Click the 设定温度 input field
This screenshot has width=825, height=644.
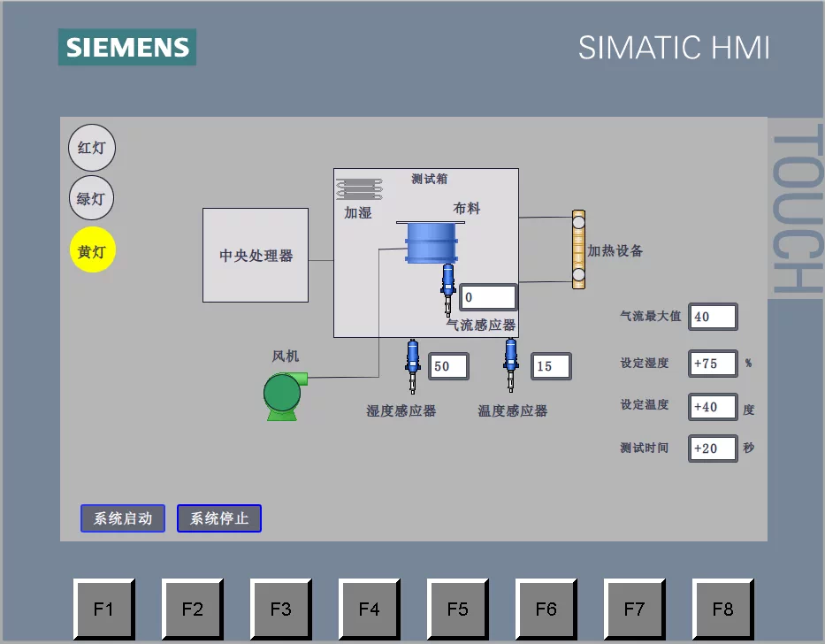713,407
